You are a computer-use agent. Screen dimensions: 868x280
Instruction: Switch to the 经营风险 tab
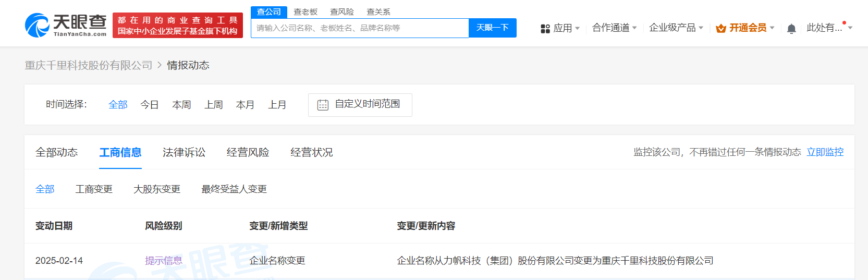click(x=248, y=152)
